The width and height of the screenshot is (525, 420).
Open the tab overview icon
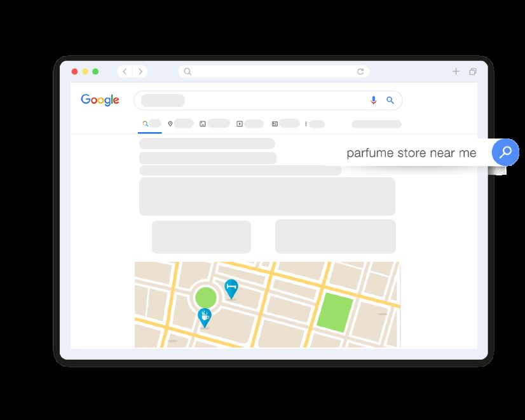pos(473,71)
